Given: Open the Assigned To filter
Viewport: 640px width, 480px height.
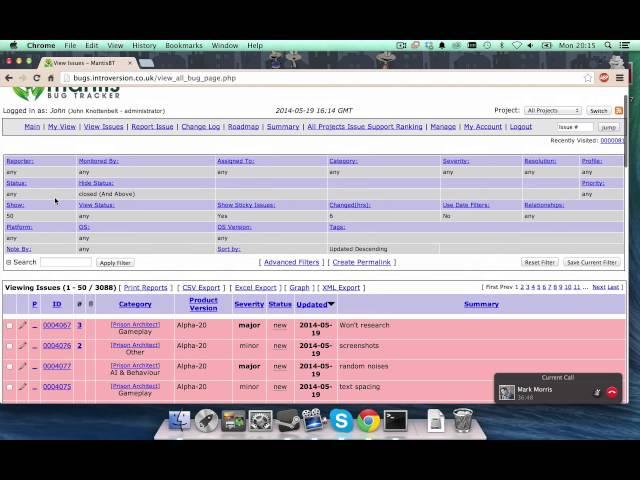Looking at the screenshot, I should 236,161.
